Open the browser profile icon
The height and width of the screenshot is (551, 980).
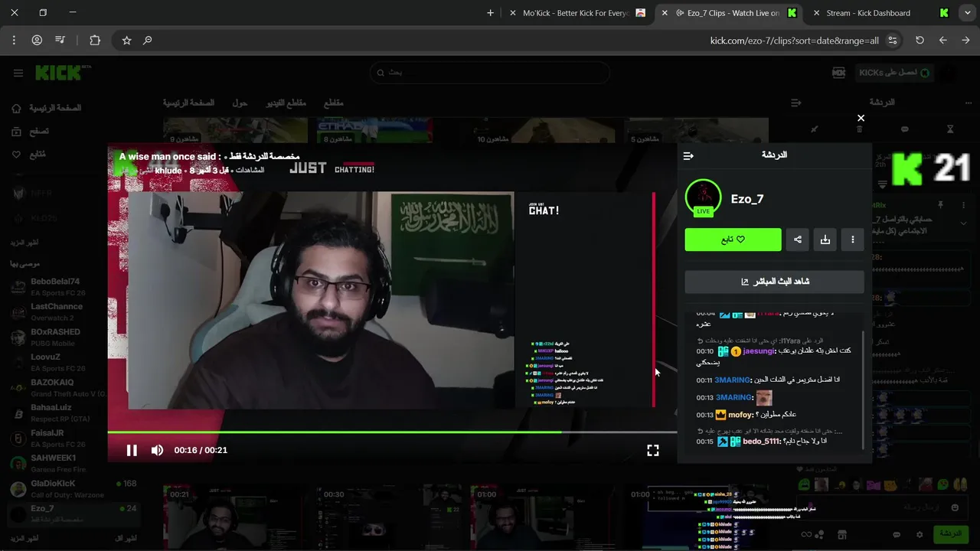point(37,40)
